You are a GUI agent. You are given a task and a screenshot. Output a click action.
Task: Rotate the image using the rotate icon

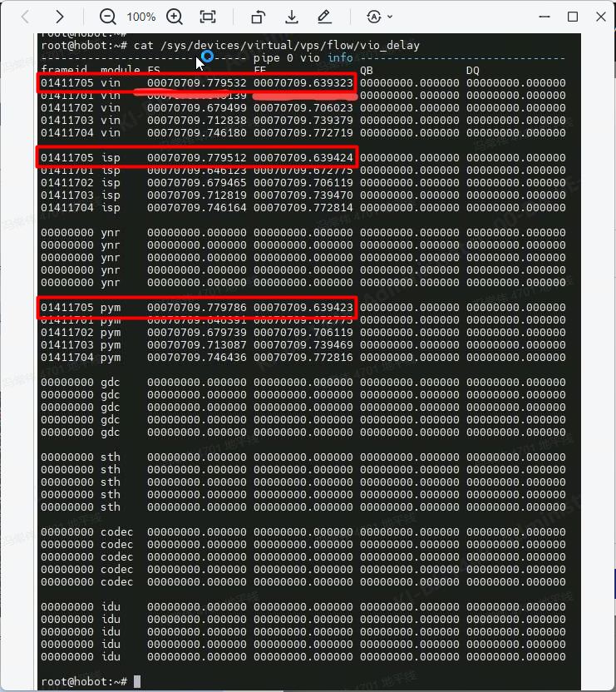click(x=258, y=17)
